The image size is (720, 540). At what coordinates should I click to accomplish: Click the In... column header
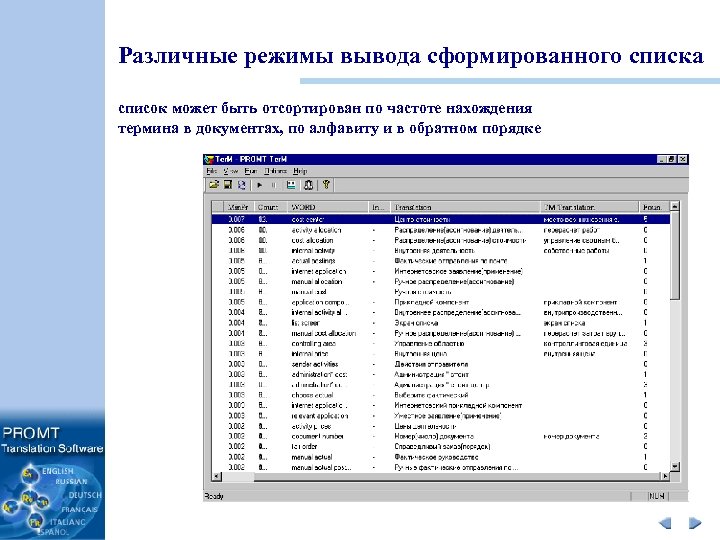pyautogui.click(x=379, y=207)
